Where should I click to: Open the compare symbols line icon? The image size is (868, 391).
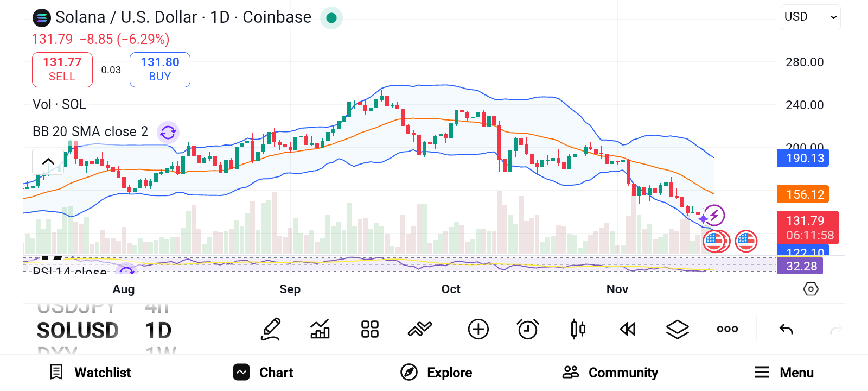420,329
